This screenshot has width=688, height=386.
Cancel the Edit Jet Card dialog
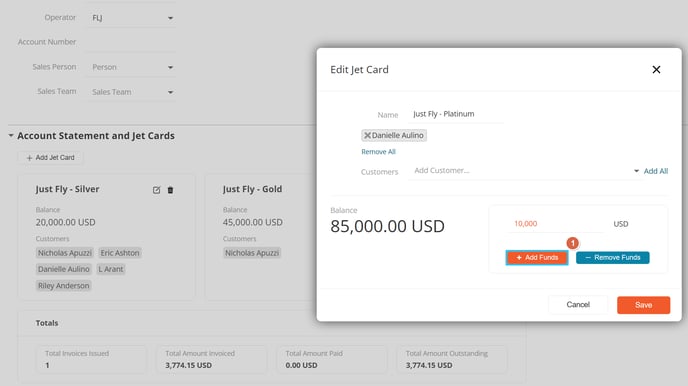pos(578,305)
